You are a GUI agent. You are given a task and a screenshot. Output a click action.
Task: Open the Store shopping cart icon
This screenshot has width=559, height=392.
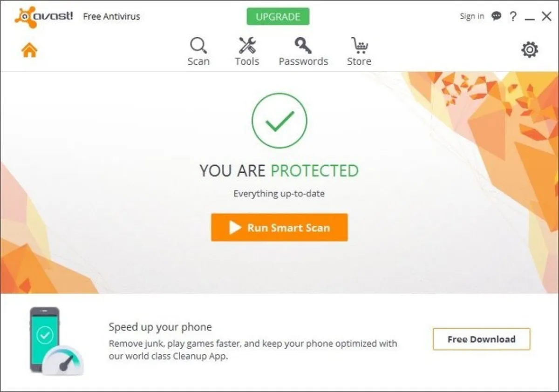[359, 44]
